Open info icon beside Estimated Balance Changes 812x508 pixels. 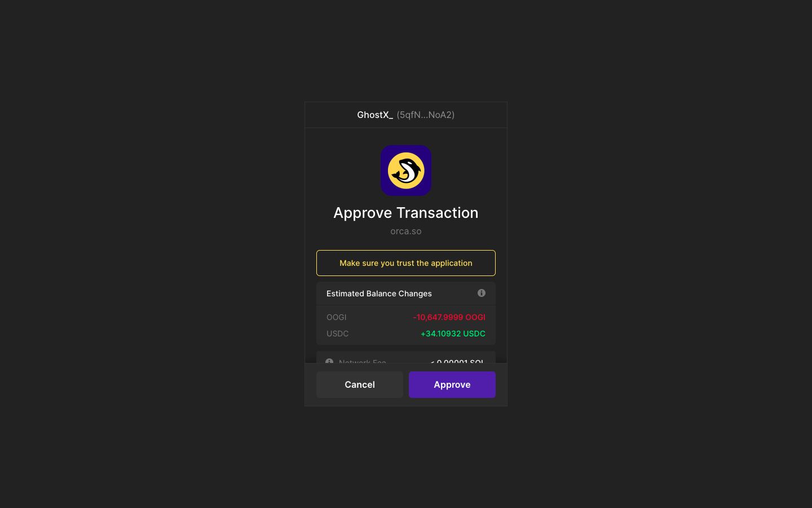482,293
